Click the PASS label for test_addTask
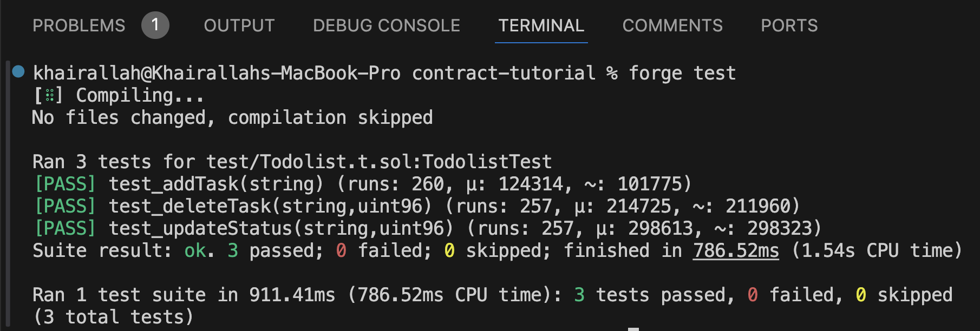The image size is (980, 331). tap(65, 184)
